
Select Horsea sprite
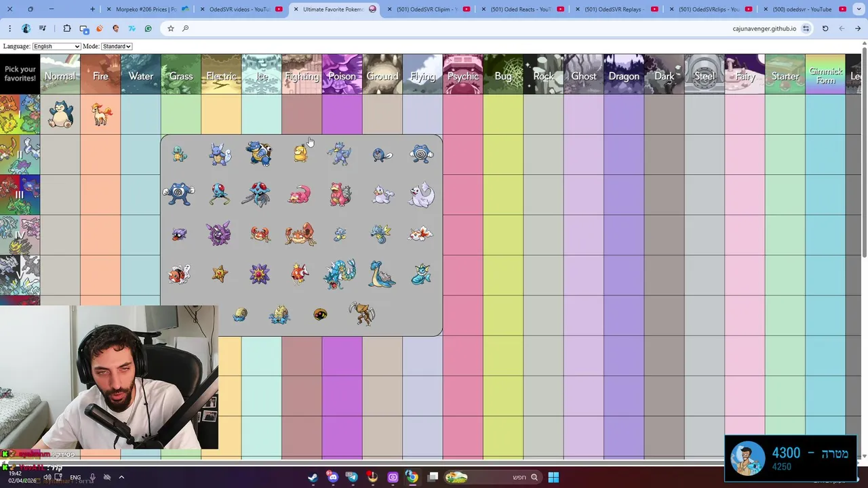point(340,235)
